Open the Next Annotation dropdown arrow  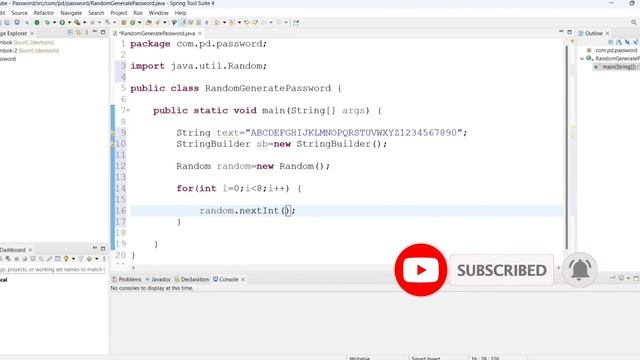pos(224,22)
